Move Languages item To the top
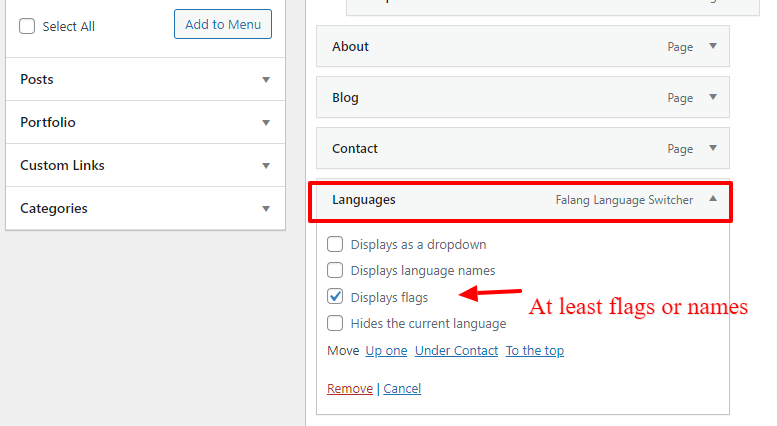 point(535,351)
